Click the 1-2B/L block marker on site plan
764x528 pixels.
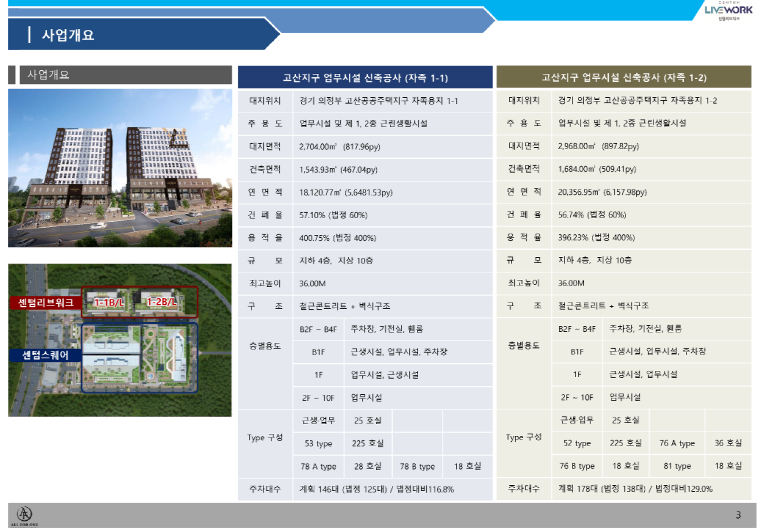[x=160, y=302]
